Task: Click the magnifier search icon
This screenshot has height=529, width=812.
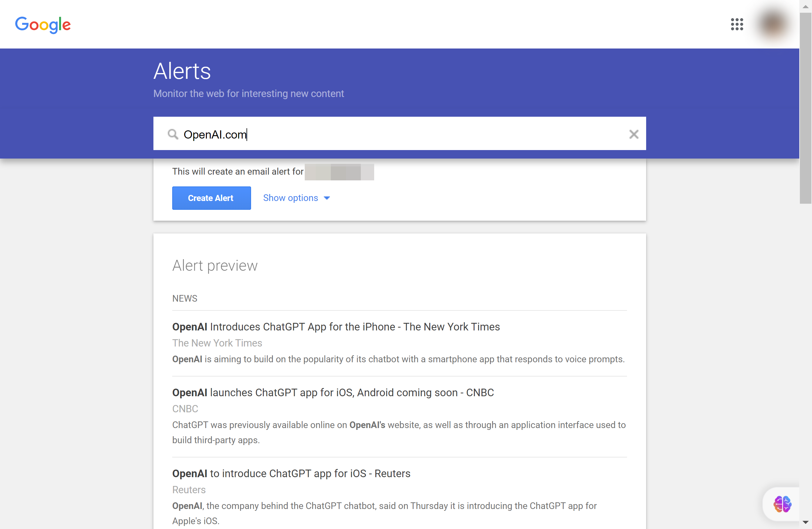Action: (x=173, y=134)
